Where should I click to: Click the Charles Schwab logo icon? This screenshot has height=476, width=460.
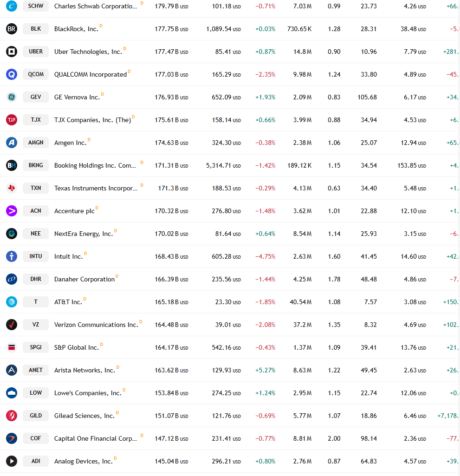[12, 6]
